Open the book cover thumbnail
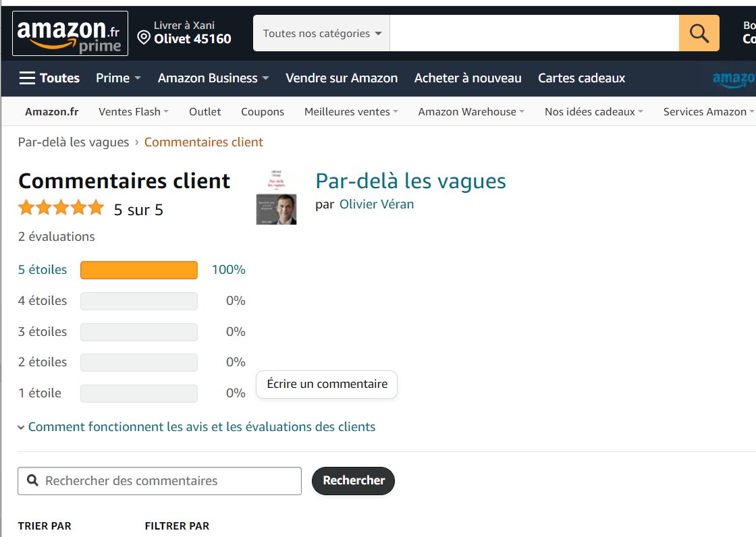Viewport: 756px width, 537px height. tap(276, 198)
